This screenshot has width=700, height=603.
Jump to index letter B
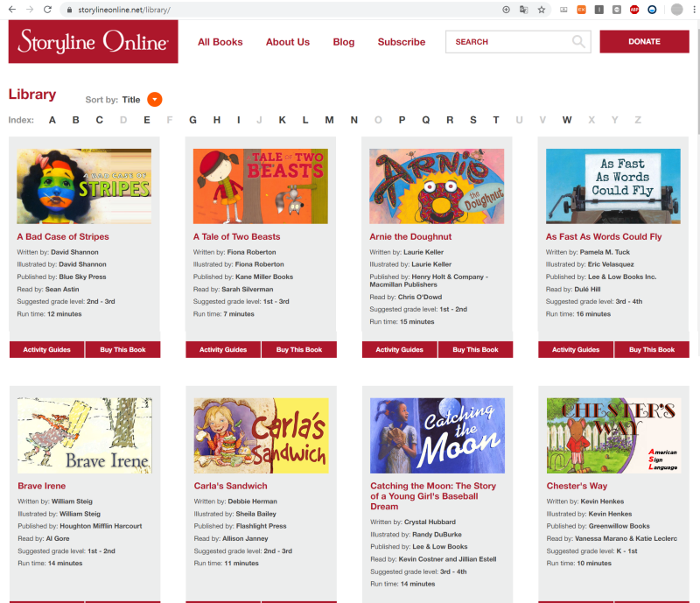click(x=76, y=120)
